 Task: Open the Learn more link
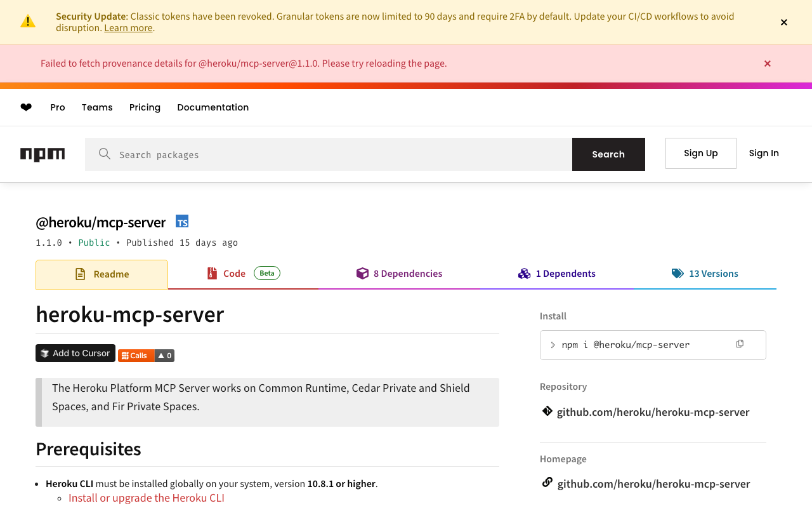click(x=128, y=28)
